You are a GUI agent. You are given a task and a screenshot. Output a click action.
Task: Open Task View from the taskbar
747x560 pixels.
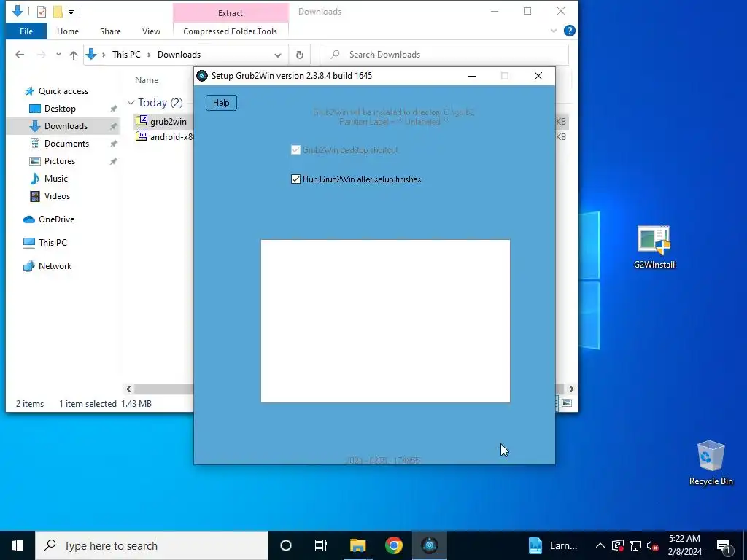[x=321, y=545]
